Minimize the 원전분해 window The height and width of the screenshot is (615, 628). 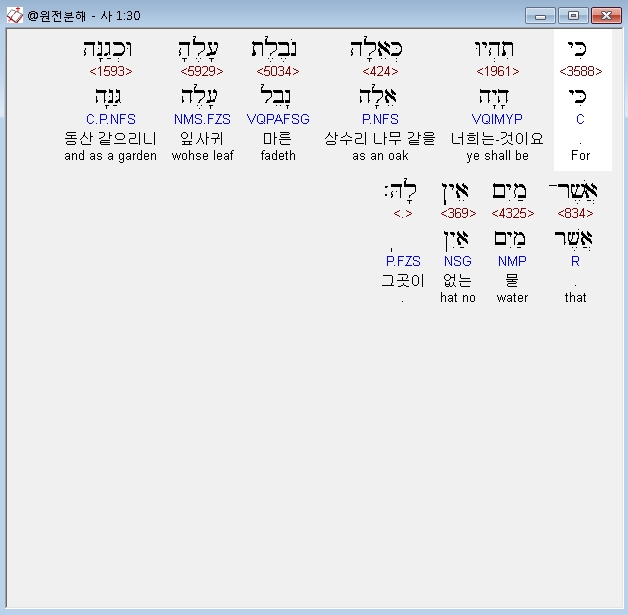[x=540, y=16]
